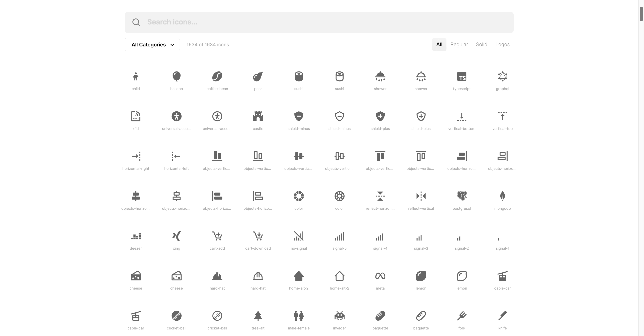
Task: Click the hard-hat solid icon
Action: click(x=217, y=276)
